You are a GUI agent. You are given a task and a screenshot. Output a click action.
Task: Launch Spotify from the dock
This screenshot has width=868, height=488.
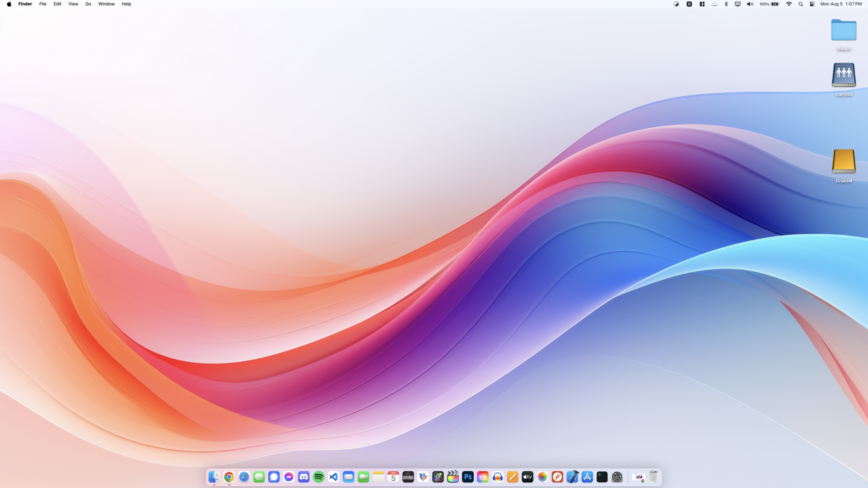[319, 477]
